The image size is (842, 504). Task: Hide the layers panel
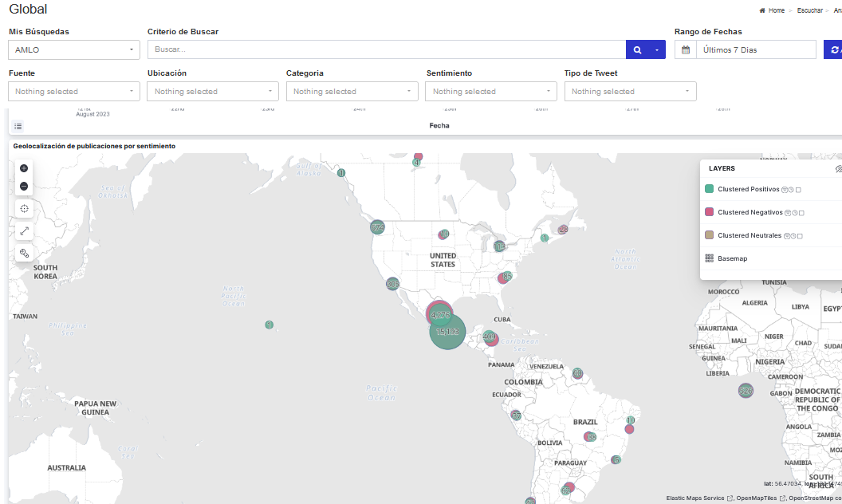point(838,169)
